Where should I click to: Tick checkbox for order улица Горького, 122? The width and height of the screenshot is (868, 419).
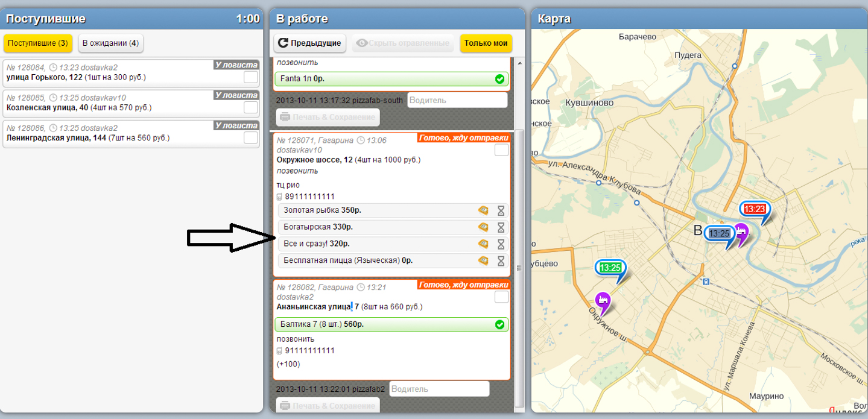click(251, 77)
